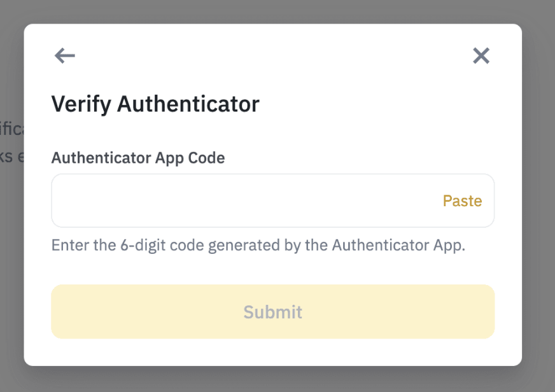555x392 pixels.
Task: Click the word "Code" in the field label
Action: (x=206, y=158)
